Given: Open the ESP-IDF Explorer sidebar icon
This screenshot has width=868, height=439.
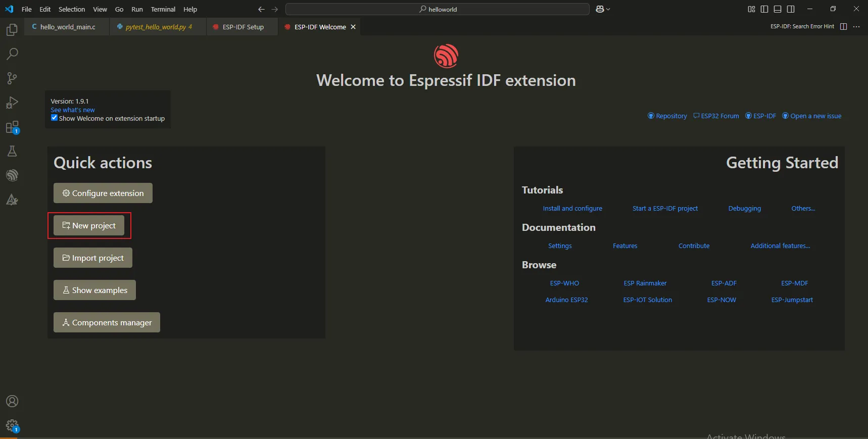Looking at the screenshot, I should click(12, 175).
